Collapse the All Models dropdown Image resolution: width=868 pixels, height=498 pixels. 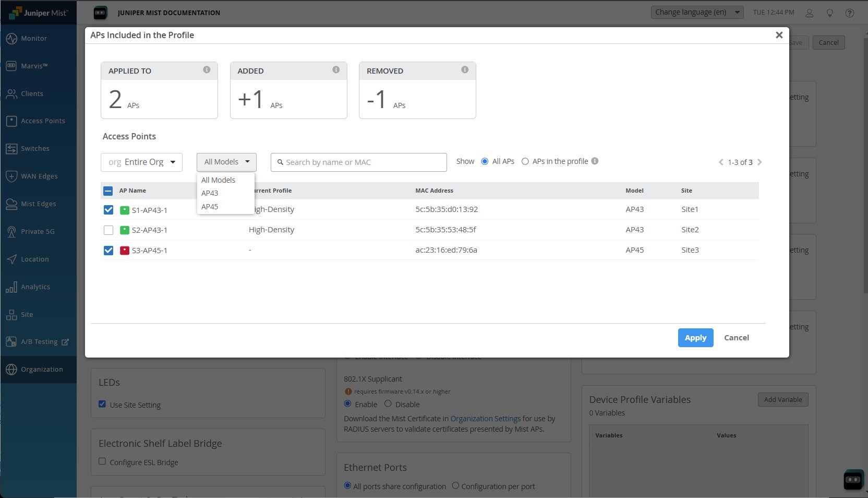click(226, 162)
